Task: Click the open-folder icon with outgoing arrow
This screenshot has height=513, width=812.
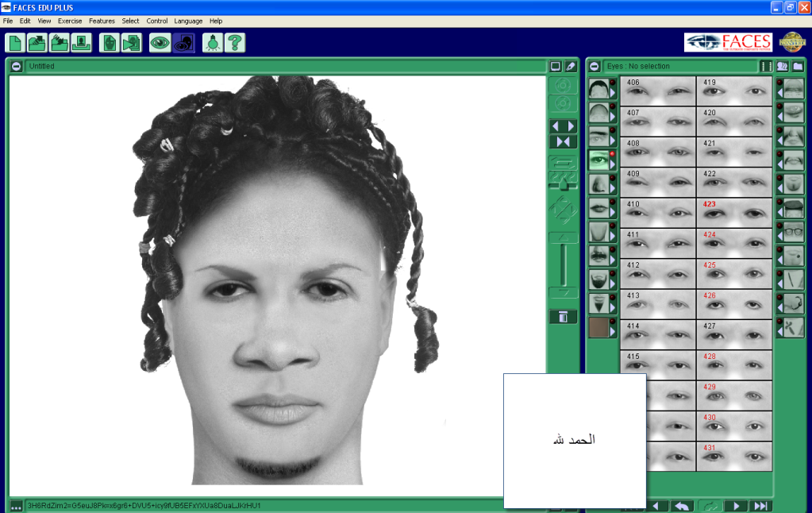Action: [37, 43]
